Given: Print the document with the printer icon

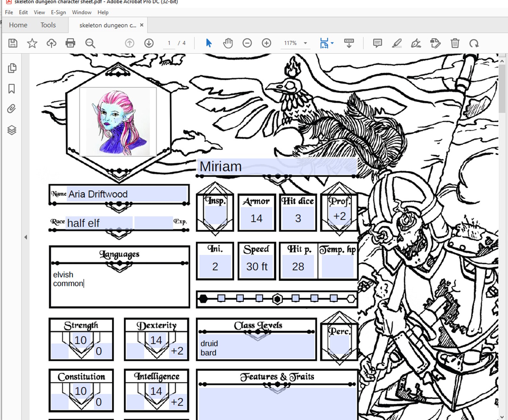Looking at the screenshot, I should coord(70,43).
